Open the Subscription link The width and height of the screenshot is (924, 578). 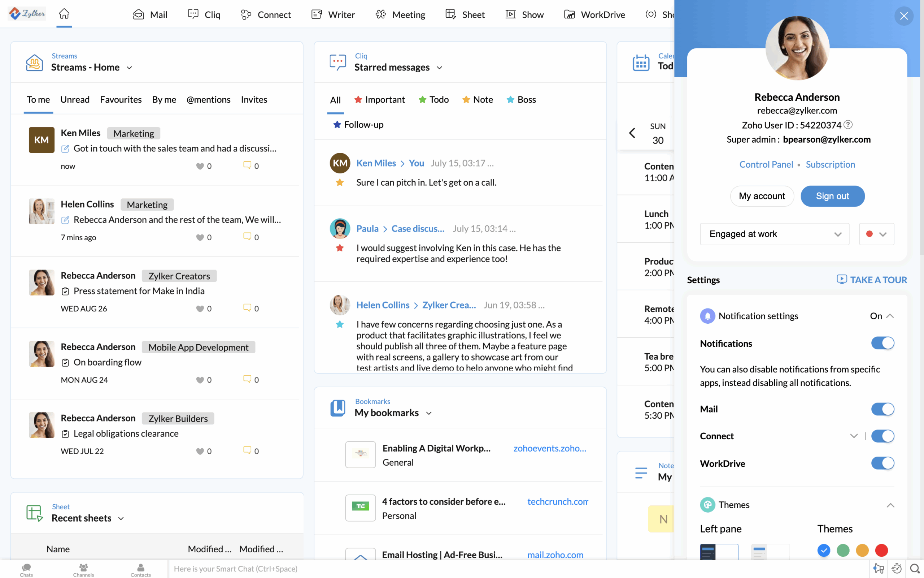830,164
